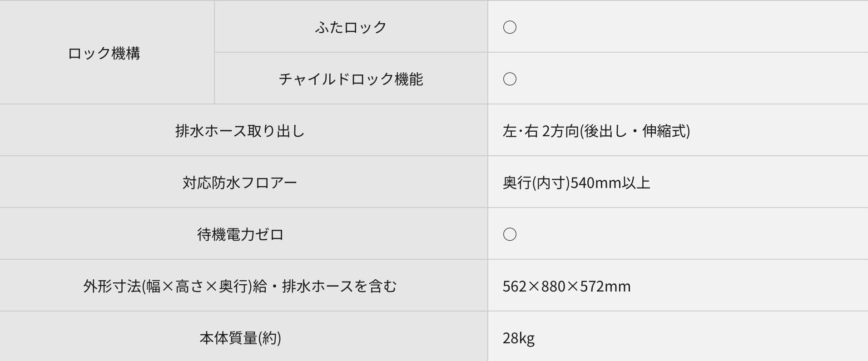Click the circle mark beside 待機電力ゼロ
This screenshot has width=868, height=361.
[x=510, y=234]
